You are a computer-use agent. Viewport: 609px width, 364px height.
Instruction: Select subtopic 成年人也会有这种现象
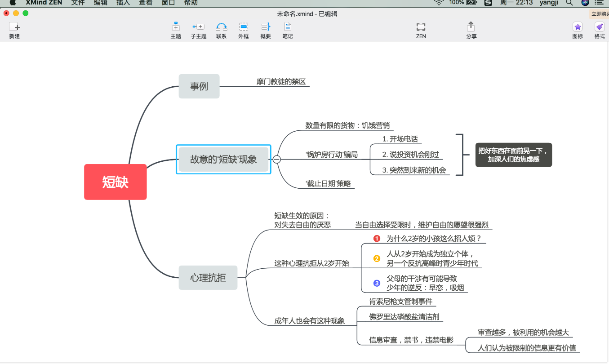310,321
